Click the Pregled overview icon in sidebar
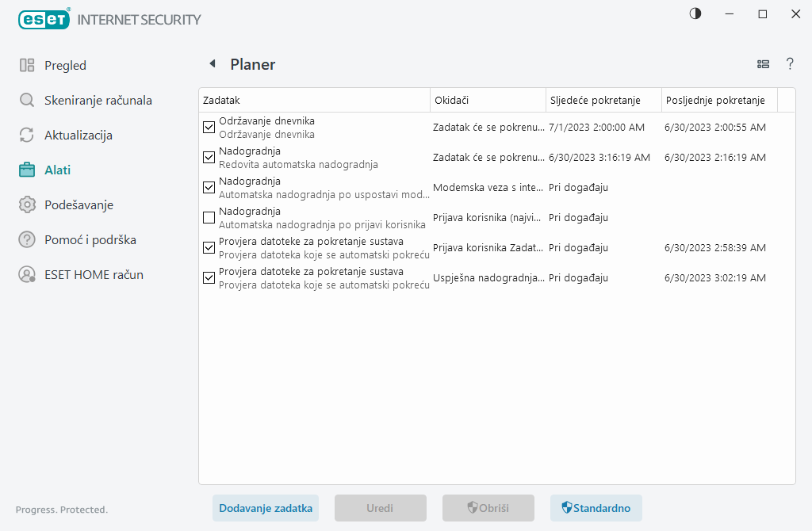This screenshot has height=531, width=812. click(27, 66)
